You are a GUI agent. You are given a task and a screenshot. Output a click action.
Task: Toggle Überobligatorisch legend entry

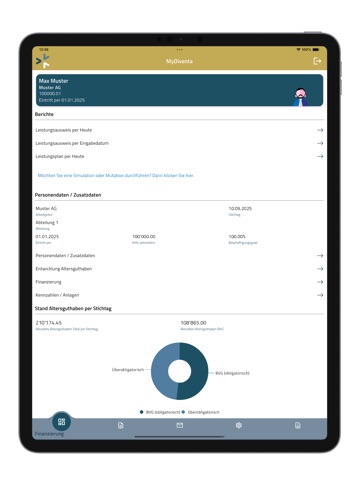click(x=201, y=412)
